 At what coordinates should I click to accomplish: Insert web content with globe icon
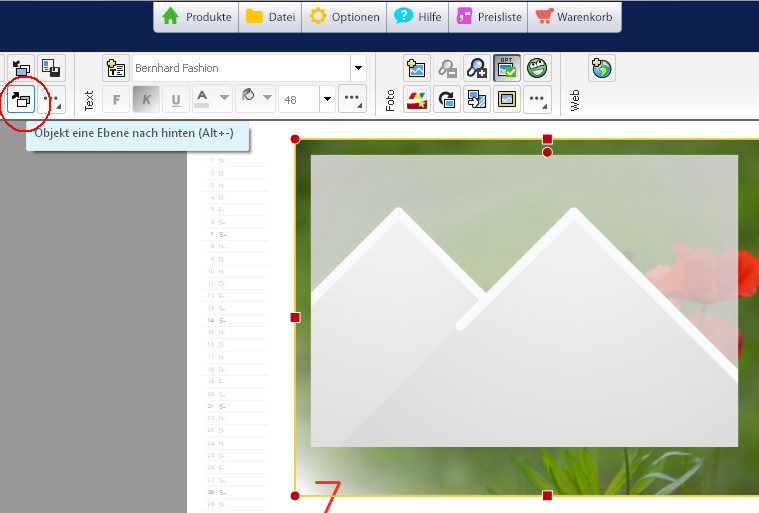pos(602,68)
